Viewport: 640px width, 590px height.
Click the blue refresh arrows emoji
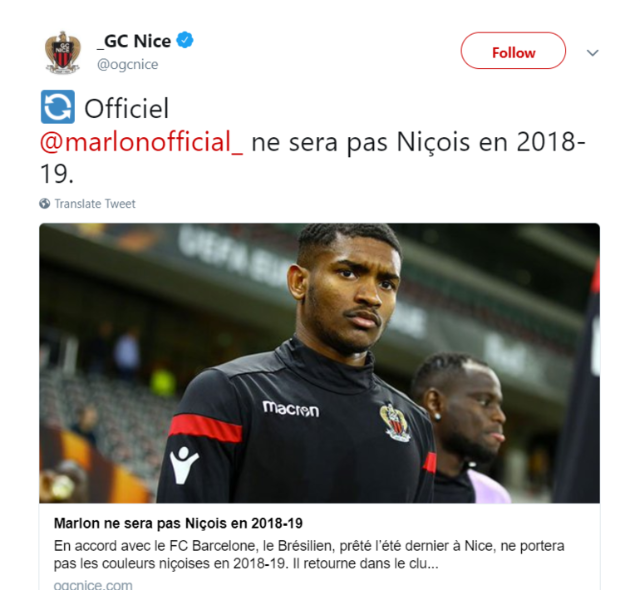pyautogui.click(x=58, y=107)
